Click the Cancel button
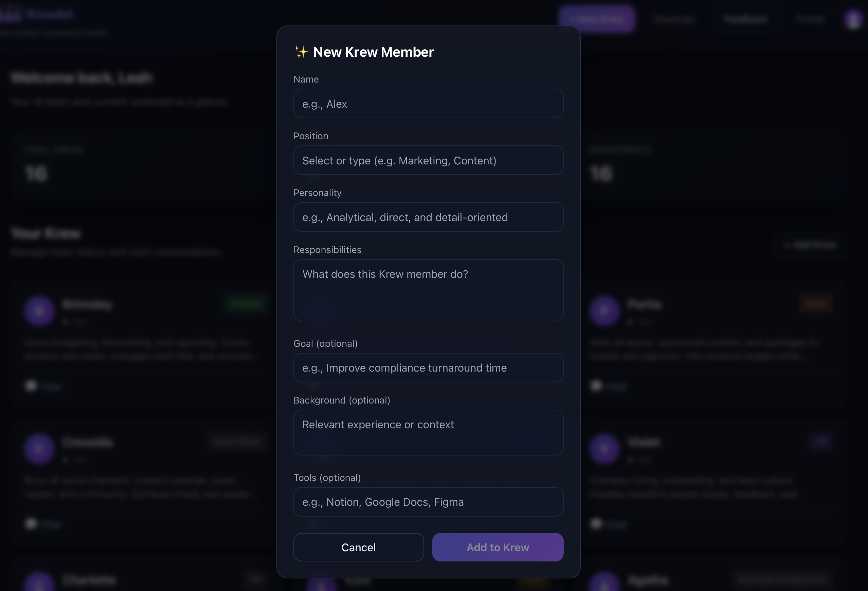 [x=358, y=547]
